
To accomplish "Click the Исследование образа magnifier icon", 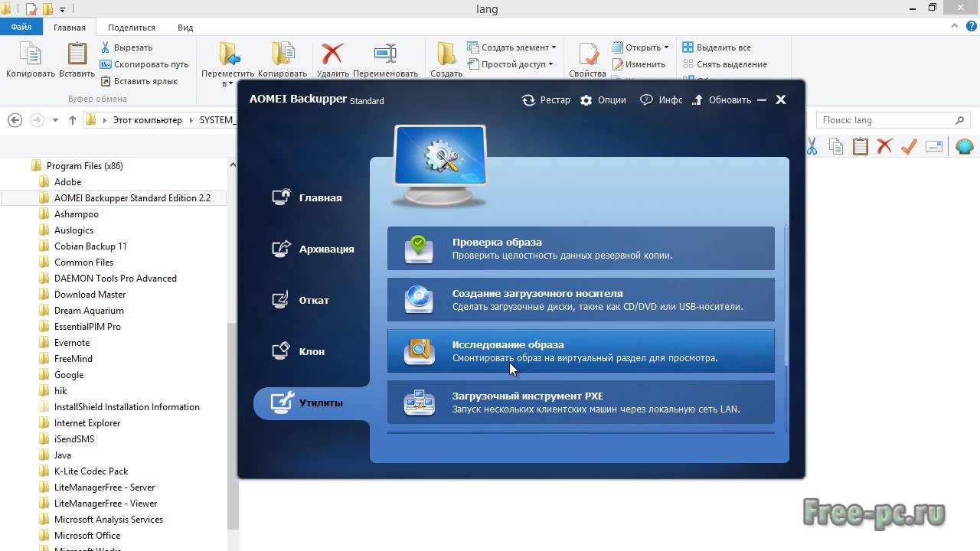I will coord(419,350).
